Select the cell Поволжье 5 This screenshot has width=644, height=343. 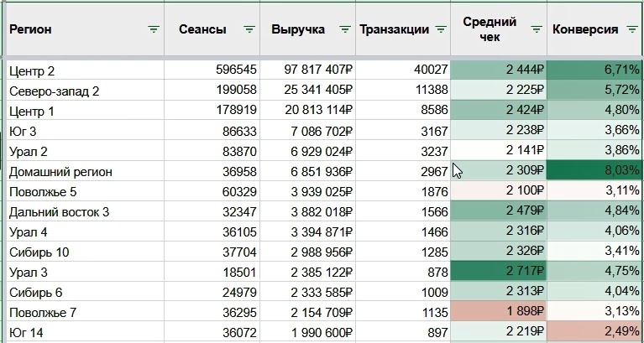pyautogui.click(x=85, y=191)
